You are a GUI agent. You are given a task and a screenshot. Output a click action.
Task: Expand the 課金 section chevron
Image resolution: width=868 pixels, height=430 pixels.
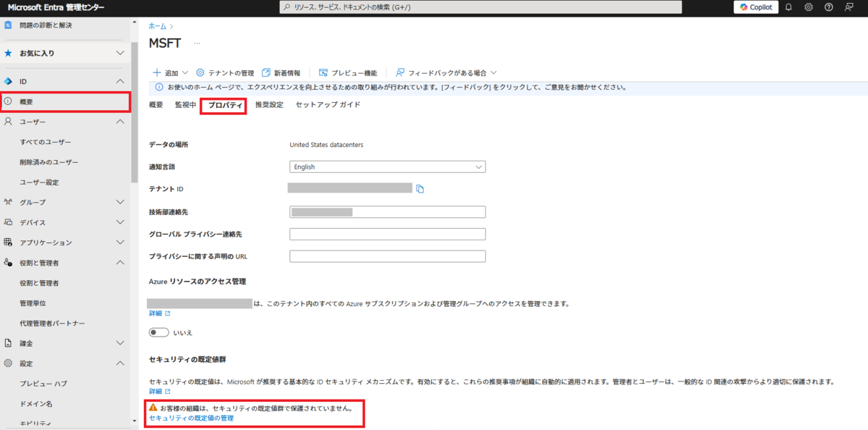pos(120,343)
